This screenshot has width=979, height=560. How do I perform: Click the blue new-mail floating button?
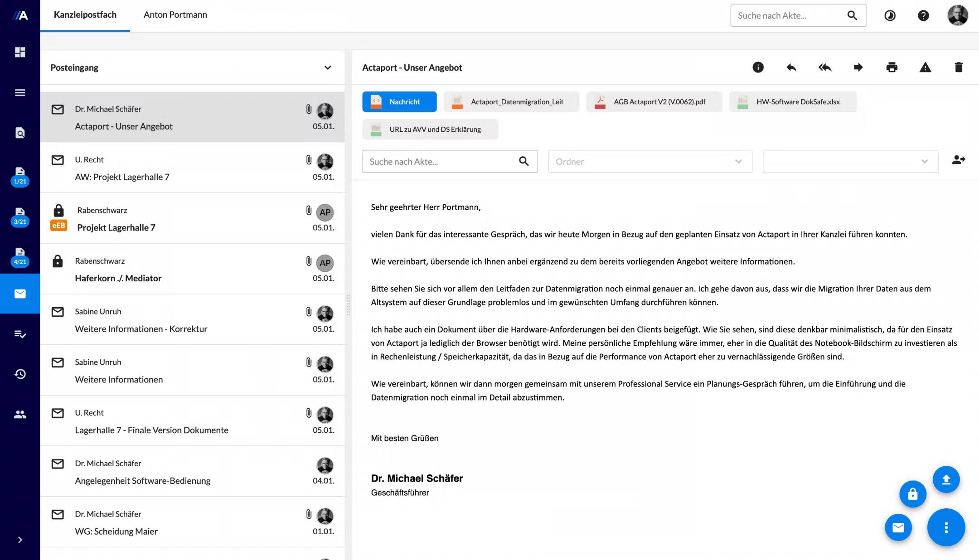[898, 527]
